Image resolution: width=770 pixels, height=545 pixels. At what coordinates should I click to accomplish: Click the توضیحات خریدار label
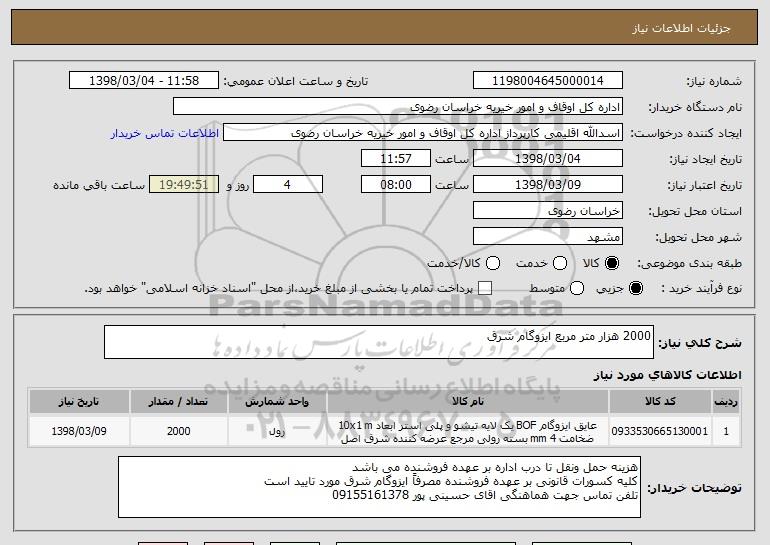pyautogui.click(x=694, y=488)
